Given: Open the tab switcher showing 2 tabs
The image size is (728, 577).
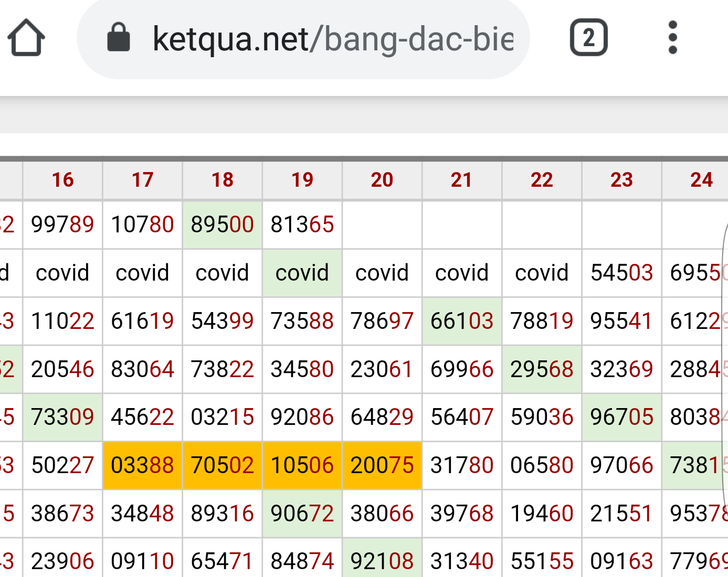Looking at the screenshot, I should tap(588, 38).
